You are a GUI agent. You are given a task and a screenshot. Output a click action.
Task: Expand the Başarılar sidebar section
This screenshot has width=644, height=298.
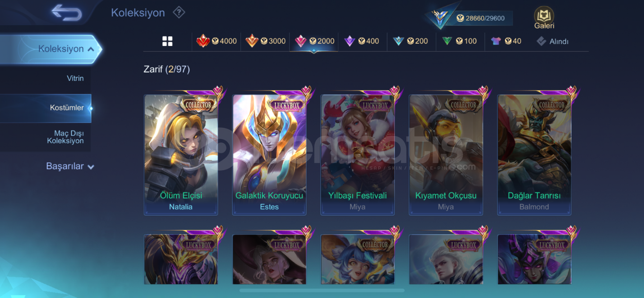tap(70, 166)
